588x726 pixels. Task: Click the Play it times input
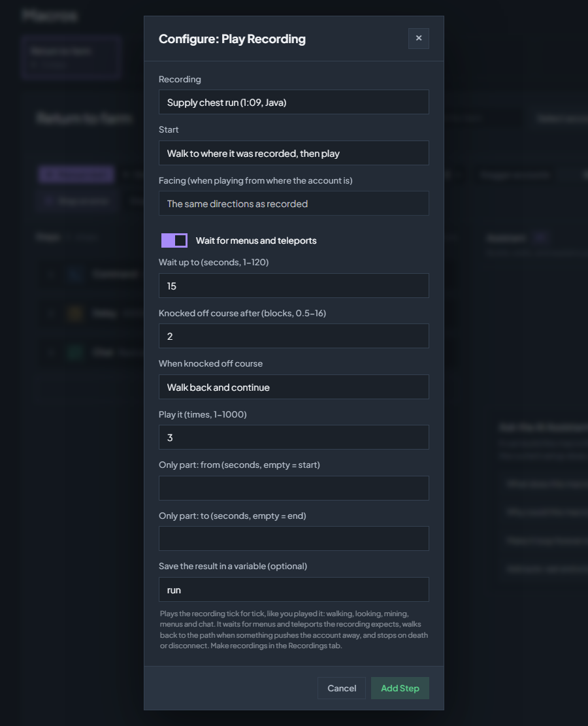[x=293, y=438]
